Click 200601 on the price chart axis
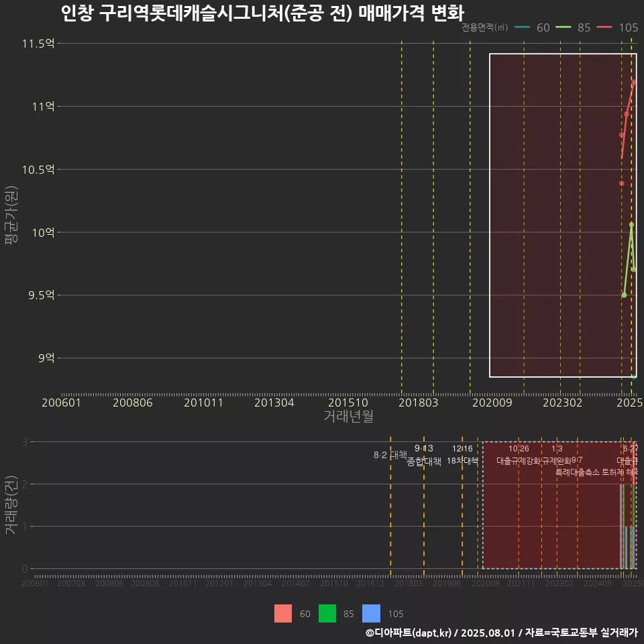The width and height of the screenshot is (644, 644). click(61, 402)
